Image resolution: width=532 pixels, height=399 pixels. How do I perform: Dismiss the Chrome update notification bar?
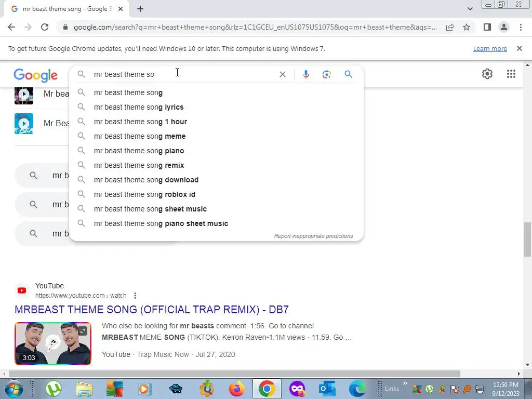pyautogui.click(x=519, y=48)
